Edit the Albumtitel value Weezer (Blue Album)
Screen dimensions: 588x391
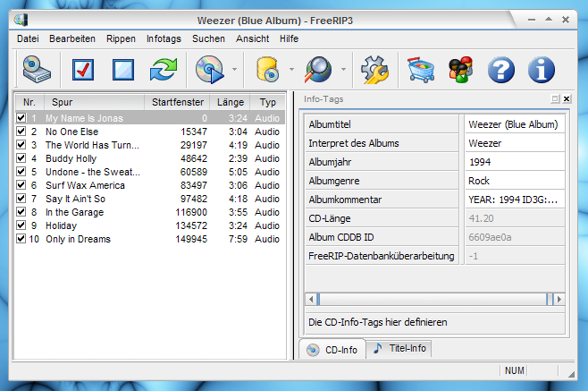click(515, 124)
